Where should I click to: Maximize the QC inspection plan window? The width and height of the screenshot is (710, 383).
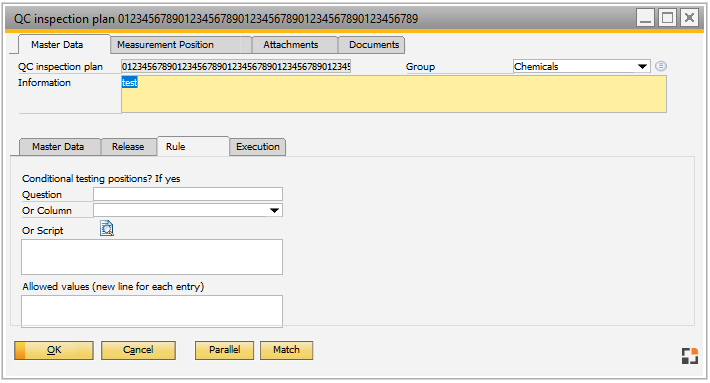click(667, 18)
